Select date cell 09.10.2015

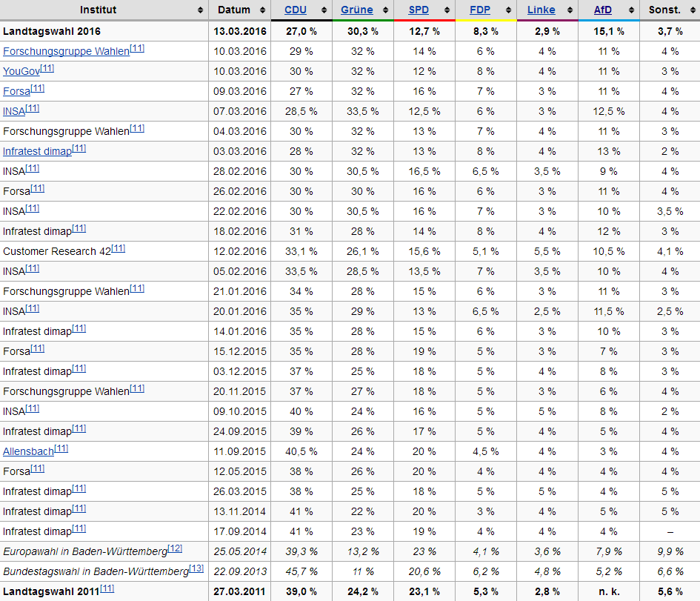[x=240, y=412]
